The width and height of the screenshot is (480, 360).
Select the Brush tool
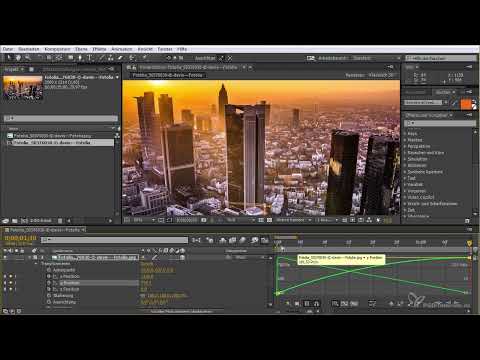pos(102,58)
